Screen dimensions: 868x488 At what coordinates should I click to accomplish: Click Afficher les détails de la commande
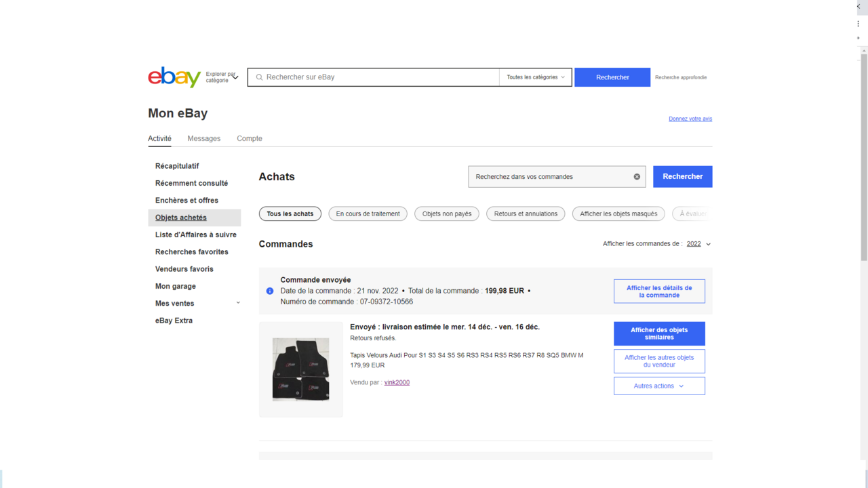point(658,291)
